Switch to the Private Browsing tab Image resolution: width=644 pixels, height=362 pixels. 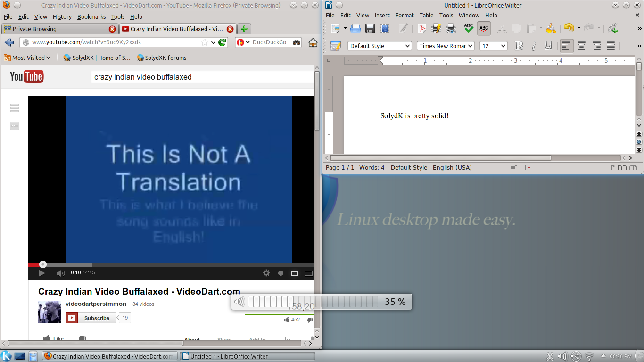[x=59, y=29]
